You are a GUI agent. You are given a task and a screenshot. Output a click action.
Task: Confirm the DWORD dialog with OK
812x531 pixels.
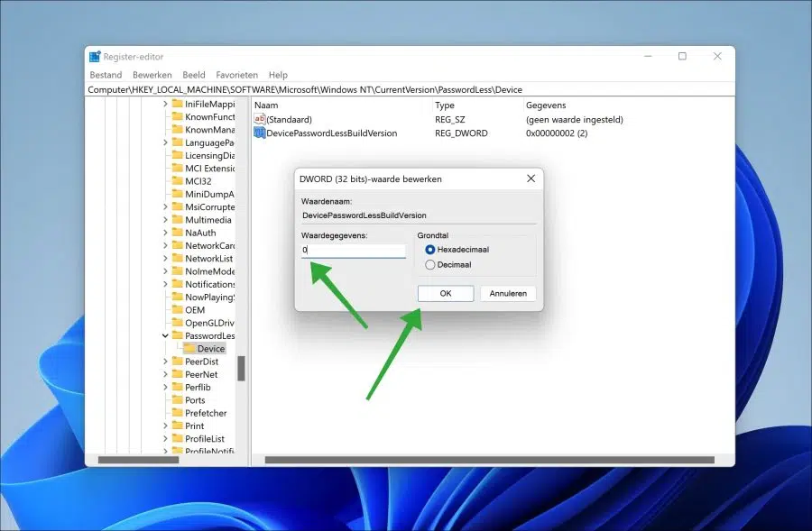[446, 294]
